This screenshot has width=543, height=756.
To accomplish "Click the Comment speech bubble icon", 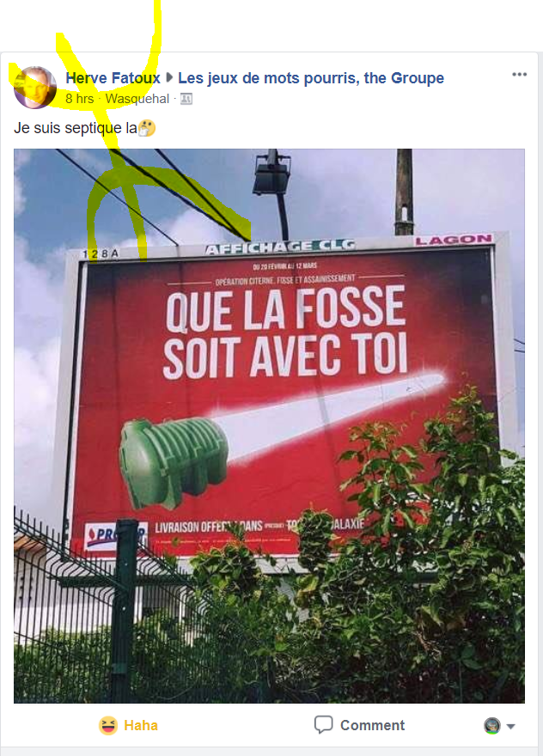I will [323, 725].
